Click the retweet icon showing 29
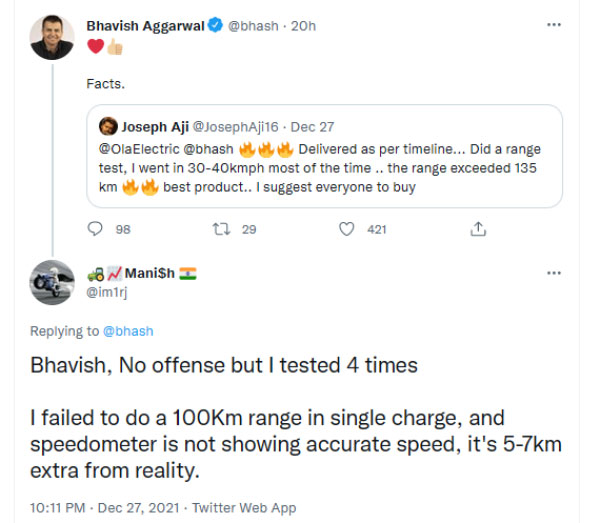This screenshot has height=523, width=600. pos(222,229)
